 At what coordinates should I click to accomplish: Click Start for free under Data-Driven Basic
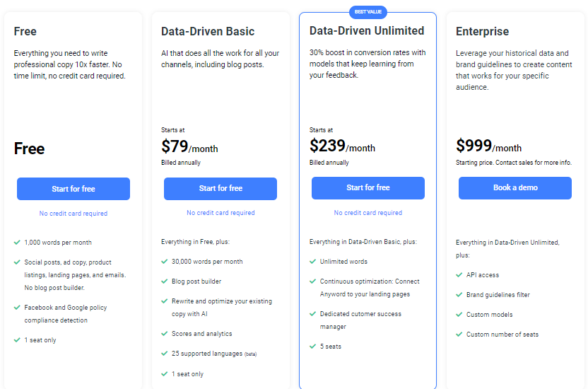220,189
